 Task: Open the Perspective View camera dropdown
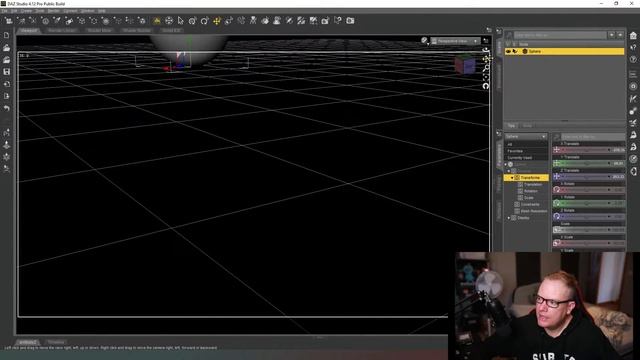click(455, 41)
